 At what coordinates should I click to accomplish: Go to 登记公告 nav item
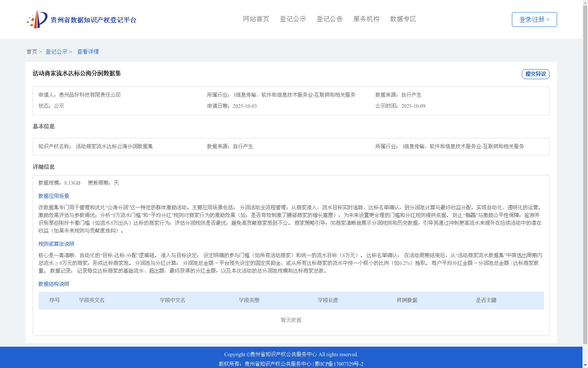point(330,19)
